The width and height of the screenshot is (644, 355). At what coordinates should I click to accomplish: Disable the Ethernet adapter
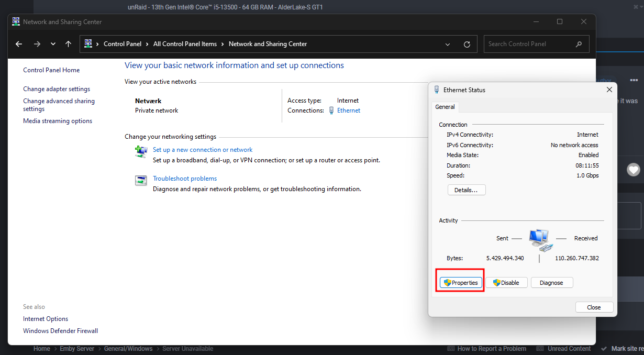tap(506, 283)
